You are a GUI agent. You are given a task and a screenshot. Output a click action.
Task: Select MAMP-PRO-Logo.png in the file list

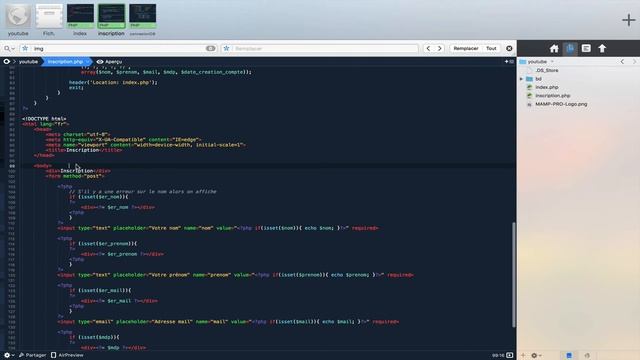pyautogui.click(x=561, y=104)
